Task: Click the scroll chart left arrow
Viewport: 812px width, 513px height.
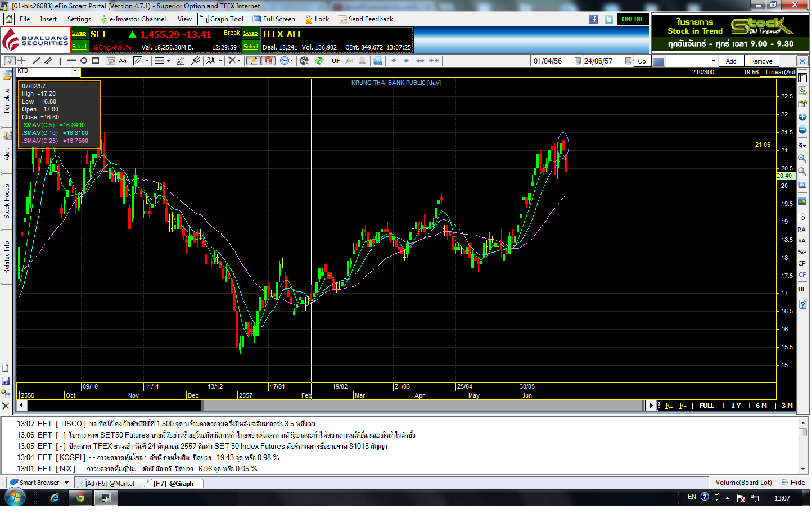Action: coord(394,61)
